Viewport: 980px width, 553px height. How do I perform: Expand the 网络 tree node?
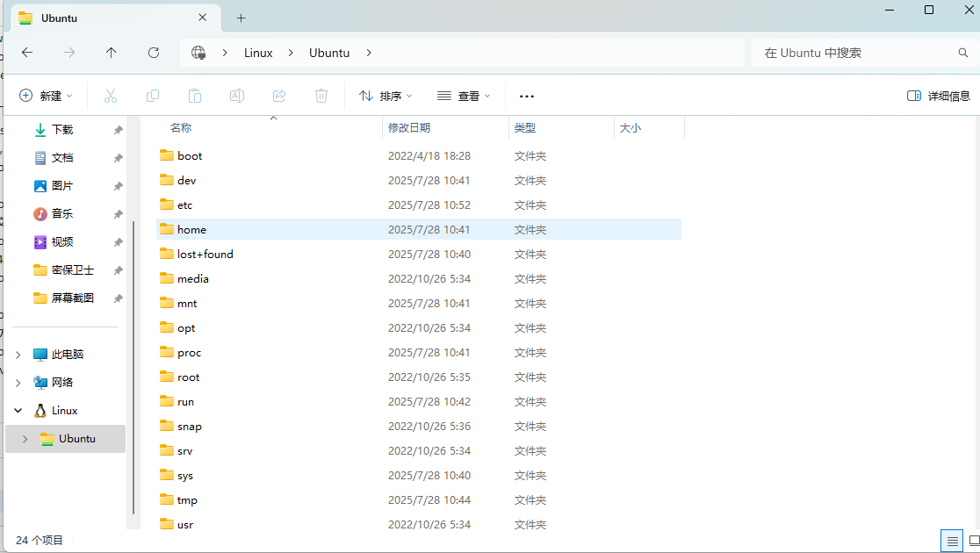(x=18, y=383)
